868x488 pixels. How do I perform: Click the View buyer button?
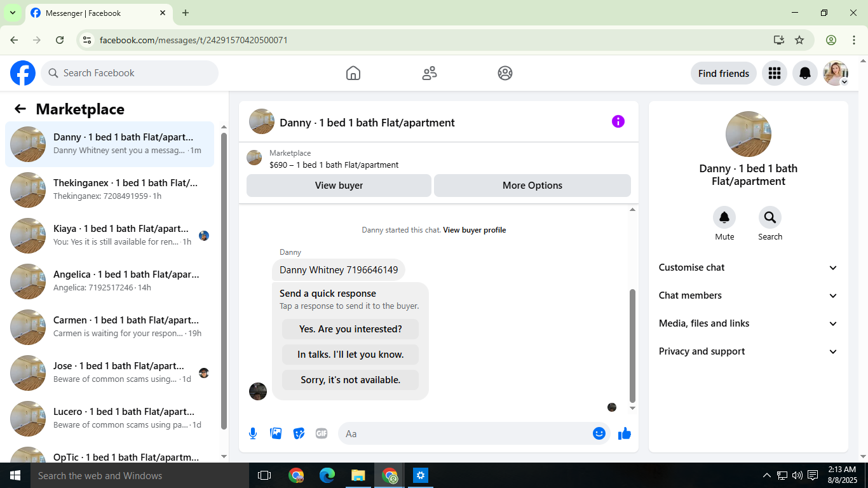339,186
